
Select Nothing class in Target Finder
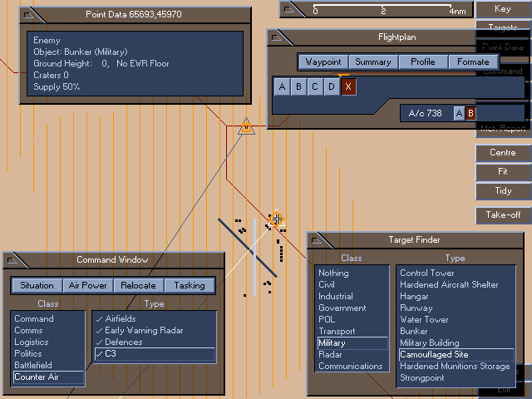[352, 273]
